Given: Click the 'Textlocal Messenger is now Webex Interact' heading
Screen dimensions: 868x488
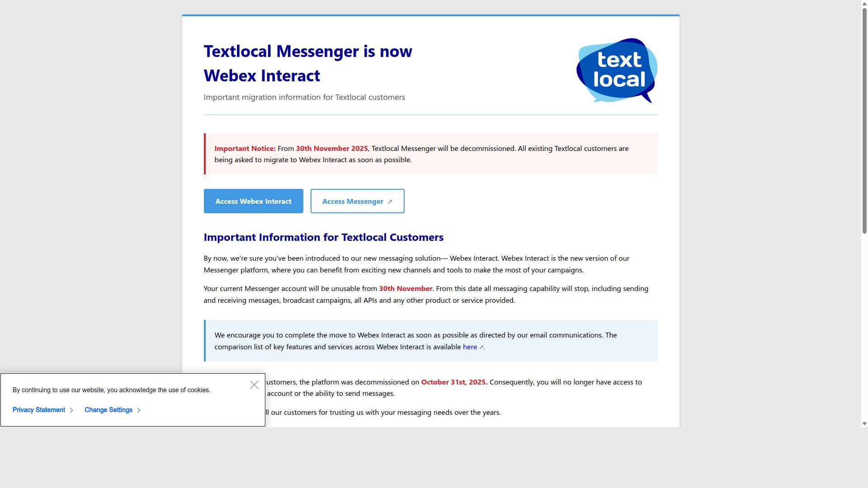Looking at the screenshot, I should point(308,63).
